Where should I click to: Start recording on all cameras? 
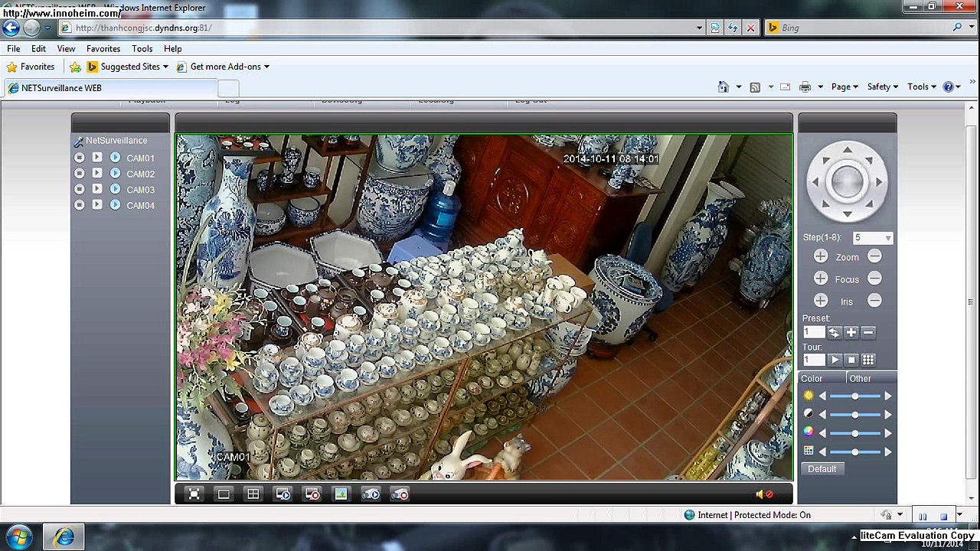[371, 494]
